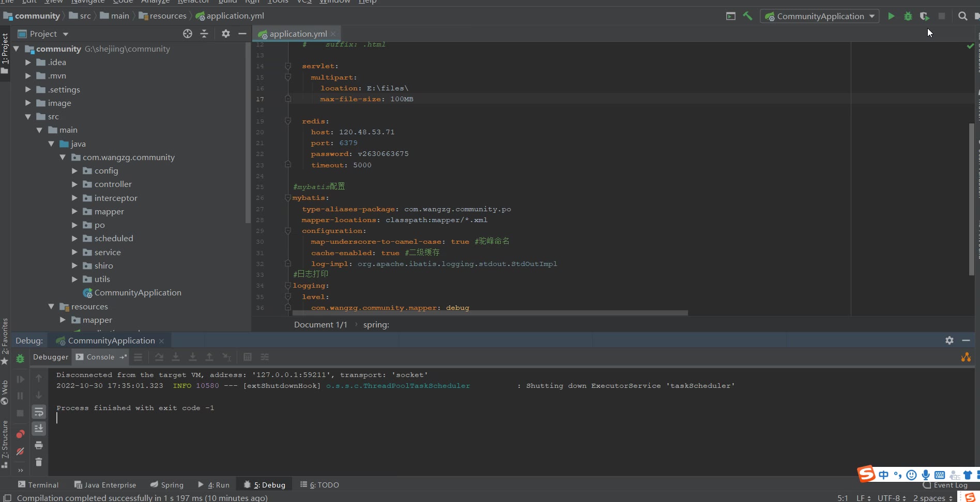Click the Down stack trace arrow
This screenshot has height=502, width=980.
[39, 395]
